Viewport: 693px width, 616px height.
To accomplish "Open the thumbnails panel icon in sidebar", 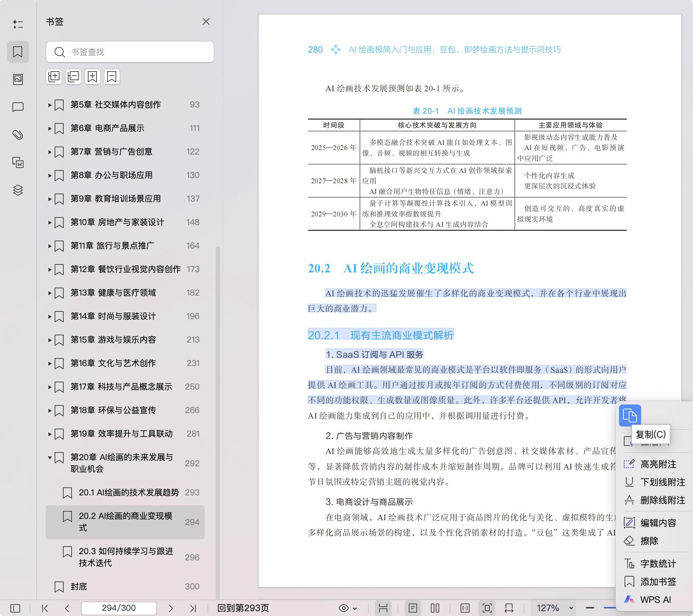I will click(18, 79).
